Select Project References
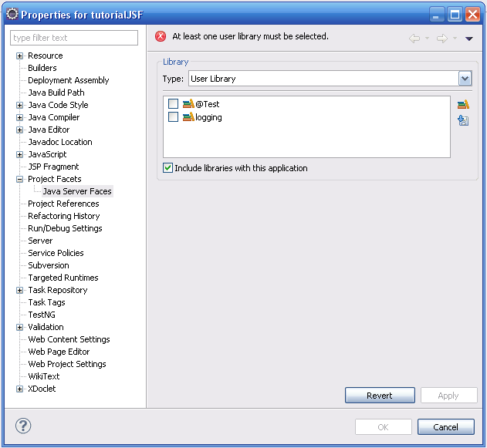This screenshot has height=448, width=487. [x=63, y=204]
